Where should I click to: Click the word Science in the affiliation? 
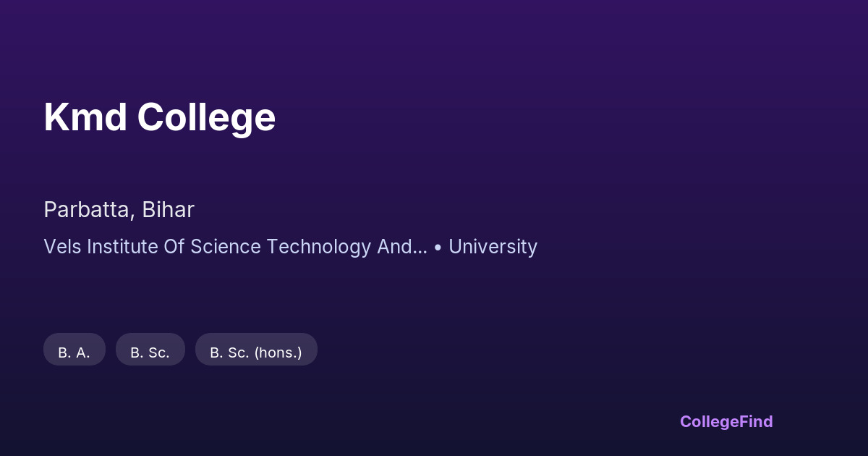[x=226, y=247]
